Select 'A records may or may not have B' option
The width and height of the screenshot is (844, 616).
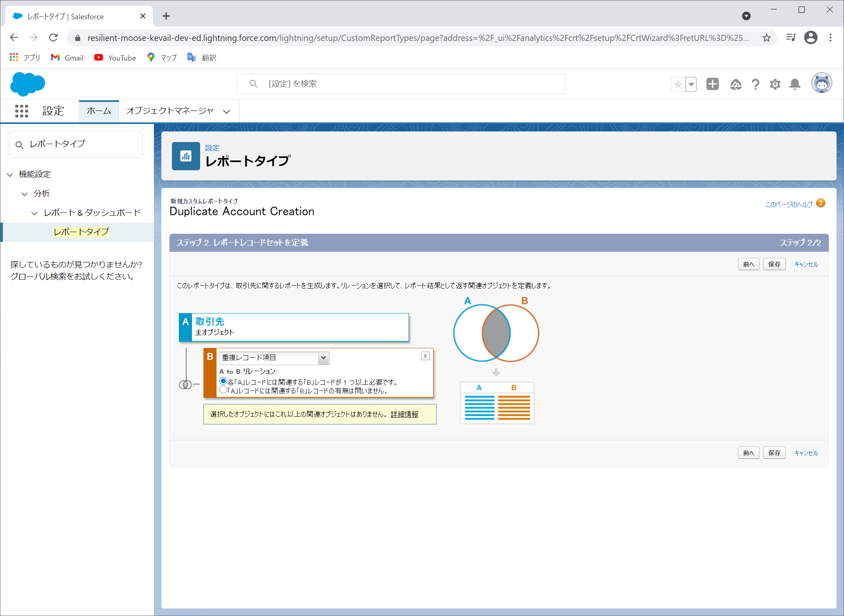pos(223,390)
